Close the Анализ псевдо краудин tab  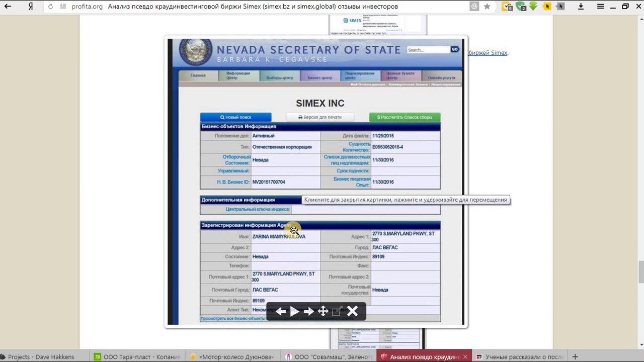(465, 356)
